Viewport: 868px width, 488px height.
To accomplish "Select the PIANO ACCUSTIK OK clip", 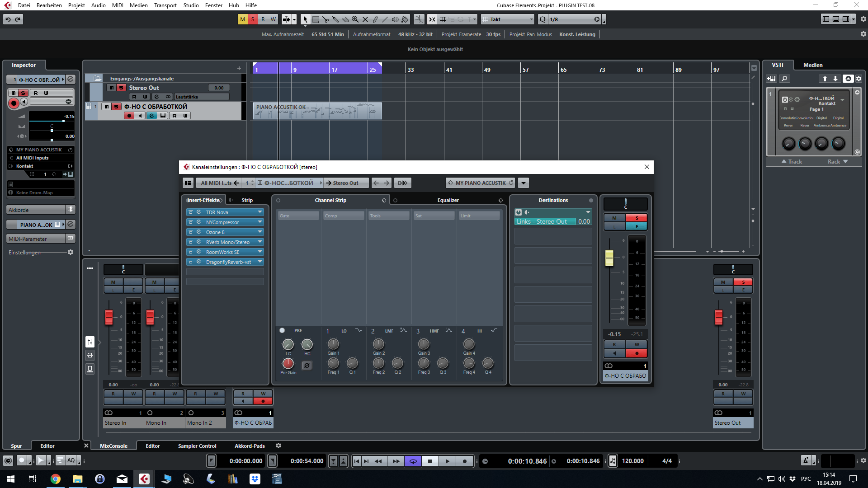I will (x=316, y=111).
